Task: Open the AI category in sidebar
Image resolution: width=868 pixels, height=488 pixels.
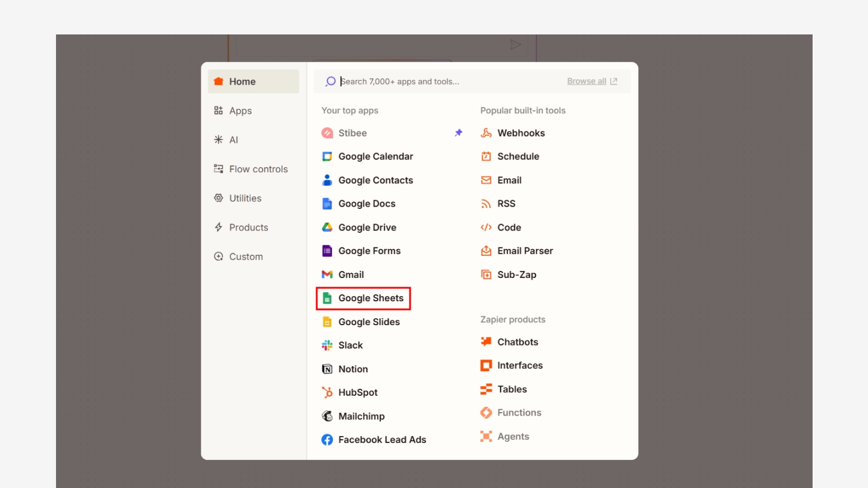Action: pyautogui.click(x=233, y=140)
